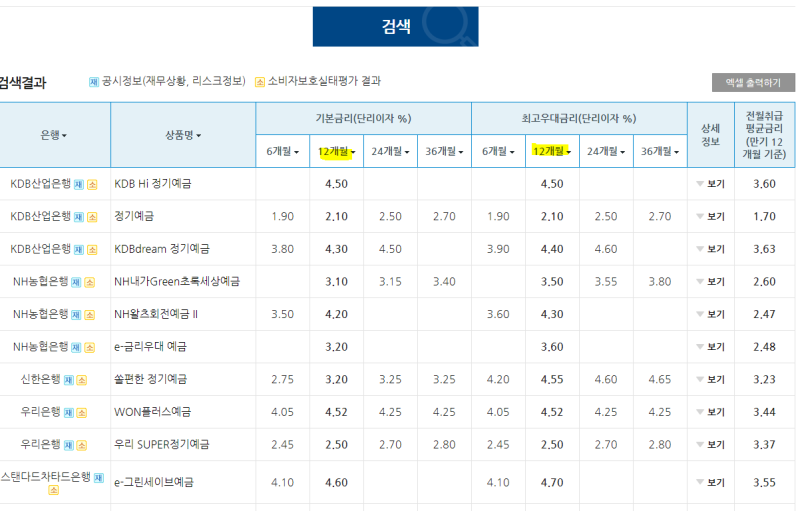Expand 보기 details for 쏠편한 정기예금
The width and height of the screenshot is (800, 511).
coord(711,380)
